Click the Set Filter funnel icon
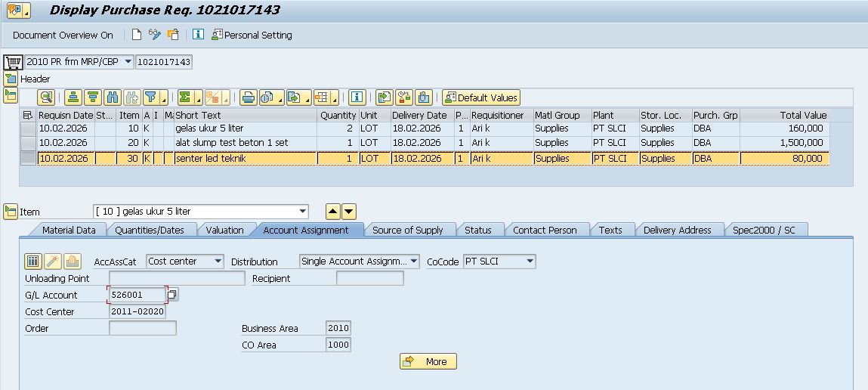The image size is (868, 390). [x=152, y=97]
